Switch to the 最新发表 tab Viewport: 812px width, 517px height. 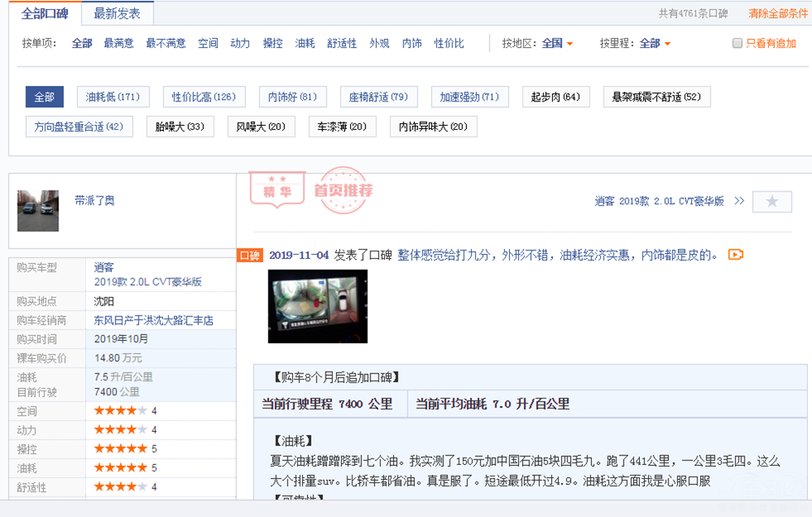(117, 14)
